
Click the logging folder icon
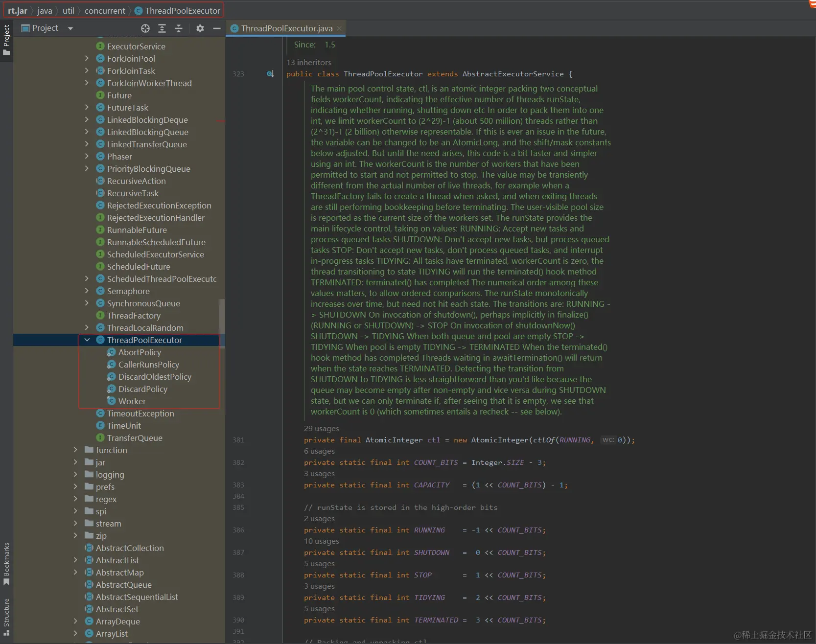tap(89, 474)
